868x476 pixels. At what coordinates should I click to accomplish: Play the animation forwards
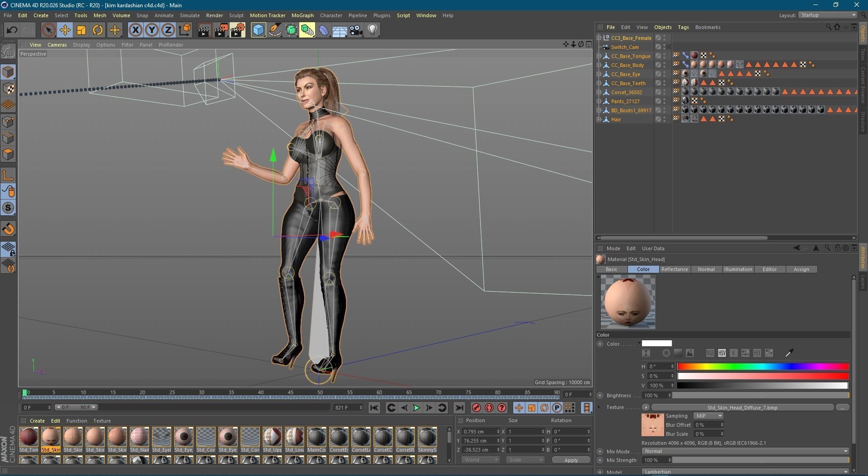tap(416, 408)
